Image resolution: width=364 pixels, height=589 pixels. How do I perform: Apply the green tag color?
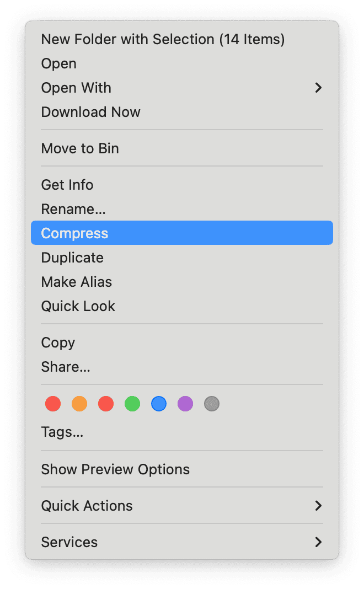click(x=132, y=404)
